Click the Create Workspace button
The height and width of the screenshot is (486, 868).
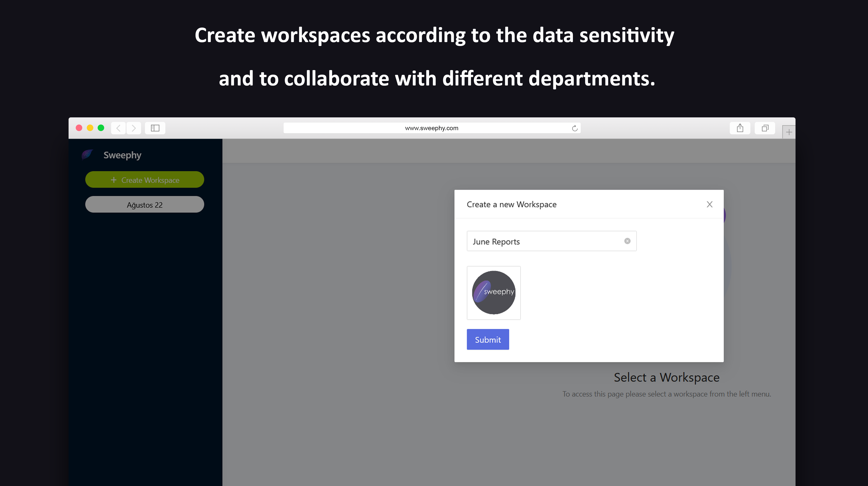[x=145, y=180]
